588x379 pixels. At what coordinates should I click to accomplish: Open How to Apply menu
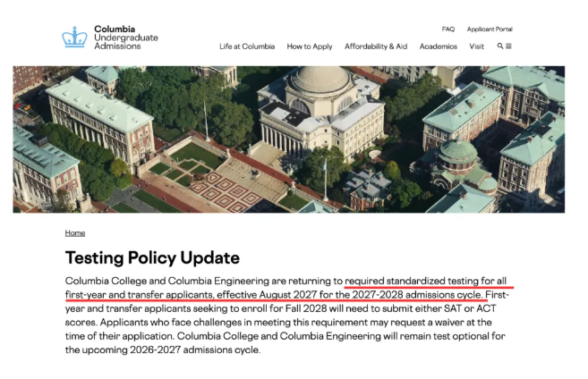click(x=310, y=46)
